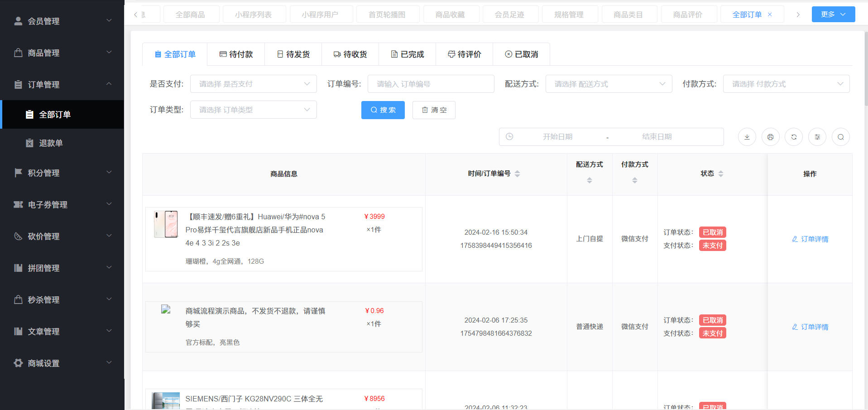Viewport: 868px width, 410px height.
Task: Expand 拼团管理 sidebar menu
Action: (62, 268)
